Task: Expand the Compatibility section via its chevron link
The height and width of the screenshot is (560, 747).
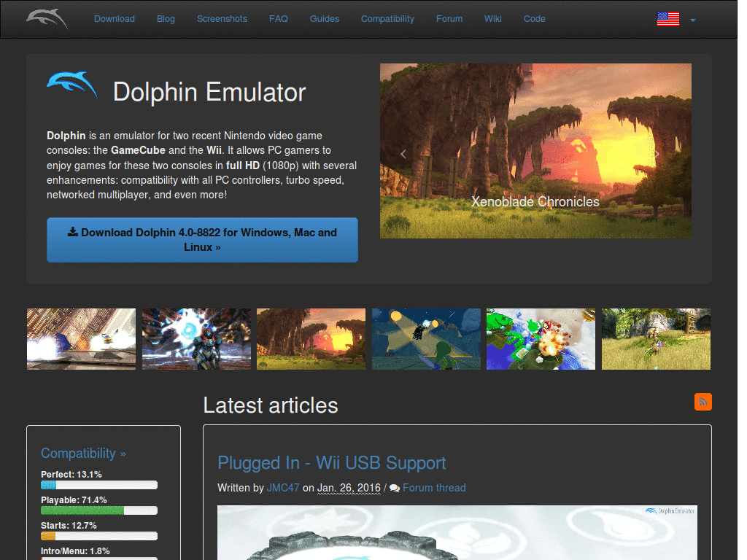Action: (x=121, y=453)
